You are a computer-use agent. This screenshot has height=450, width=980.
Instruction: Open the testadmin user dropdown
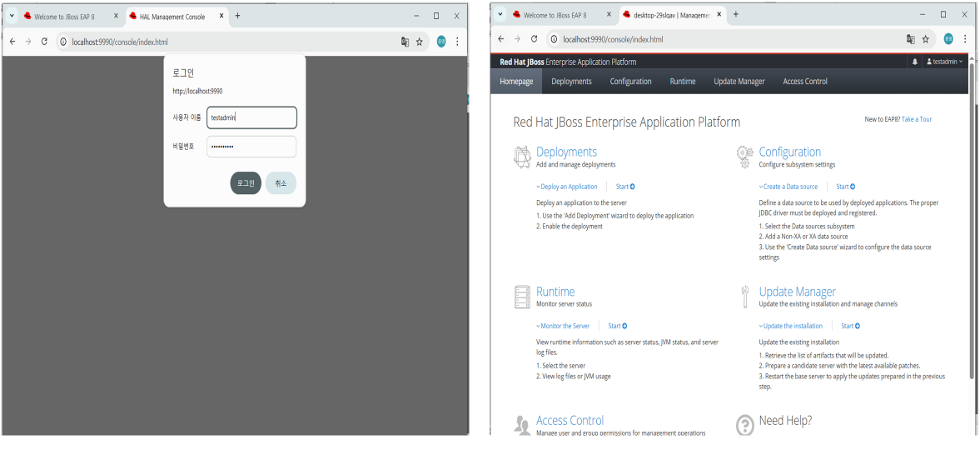coord(945,62)
